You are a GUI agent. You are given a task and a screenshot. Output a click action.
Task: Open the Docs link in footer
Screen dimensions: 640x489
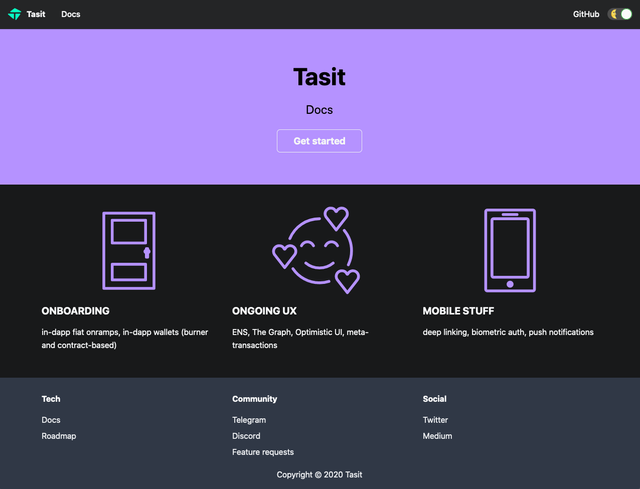[51, 420]
